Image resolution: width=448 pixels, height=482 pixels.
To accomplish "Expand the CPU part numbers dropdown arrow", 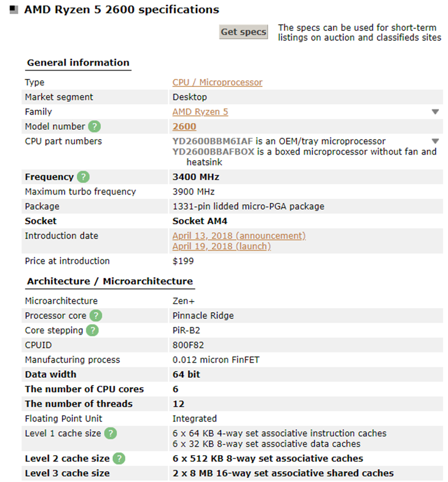I will click(435, 141).
